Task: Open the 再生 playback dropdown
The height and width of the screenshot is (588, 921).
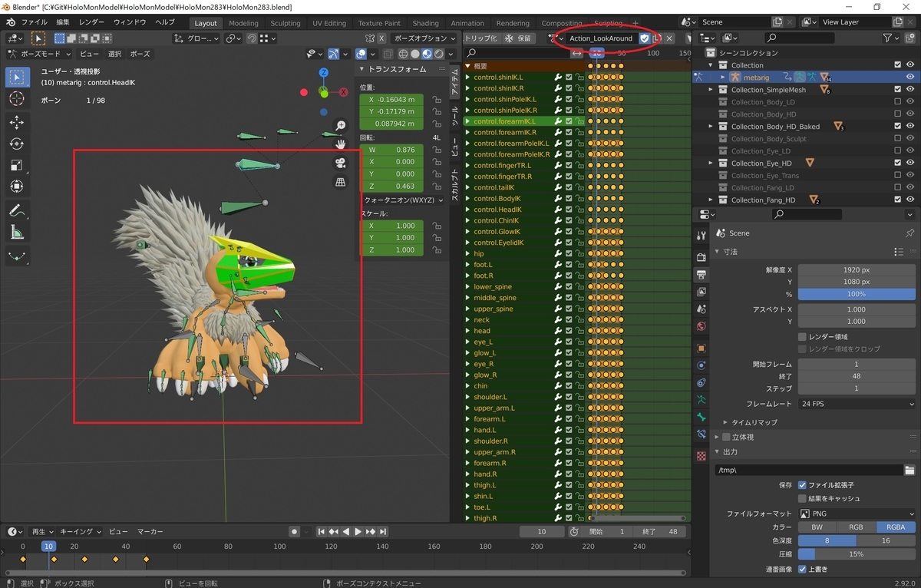Action: [42, 531]
